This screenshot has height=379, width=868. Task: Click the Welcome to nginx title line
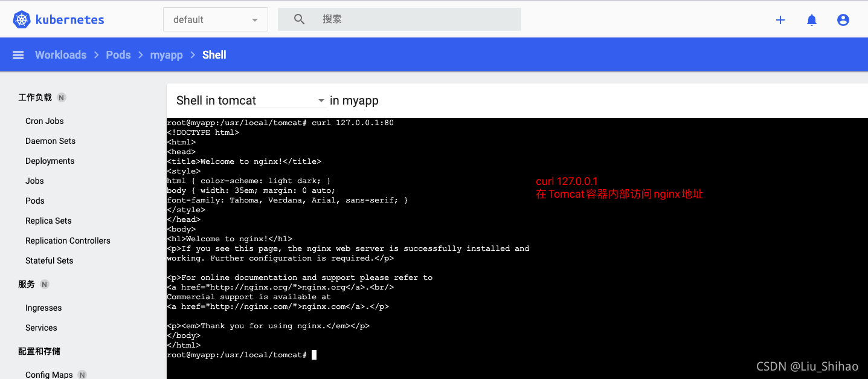(244, 161)
